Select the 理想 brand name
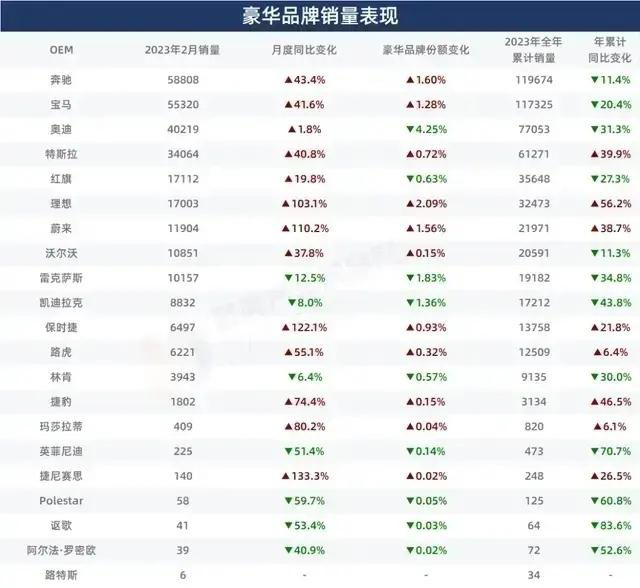The width and height of the screenshot is (640, 588). (x=61, y=204)
